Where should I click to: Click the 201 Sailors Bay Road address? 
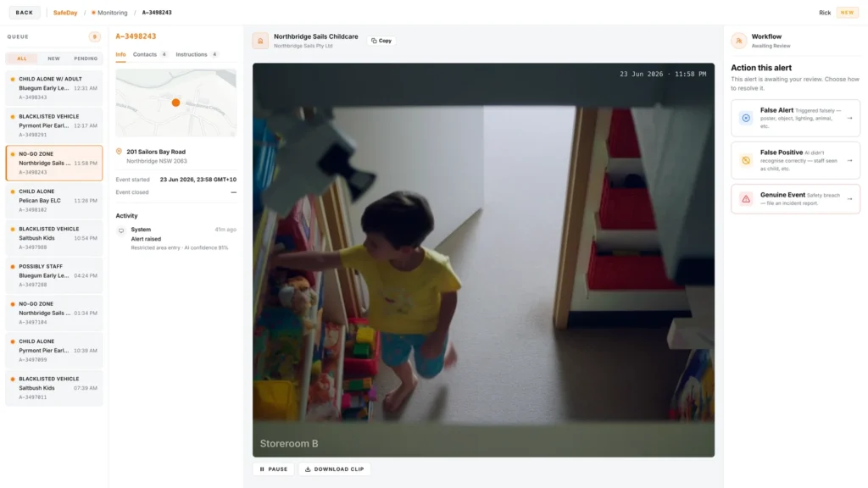click(156, 152)
